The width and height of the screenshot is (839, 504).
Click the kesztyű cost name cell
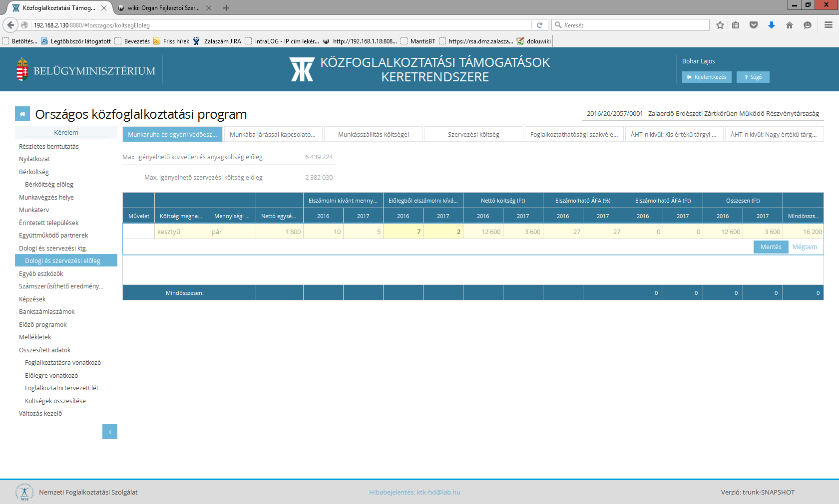pyautogui.click(x=182, y=232)
